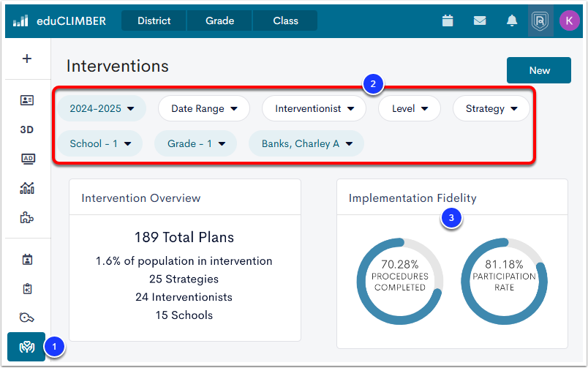588x368 pixels.
Task: Click 1.6% of population in intervention
Action: coord(184,261)
